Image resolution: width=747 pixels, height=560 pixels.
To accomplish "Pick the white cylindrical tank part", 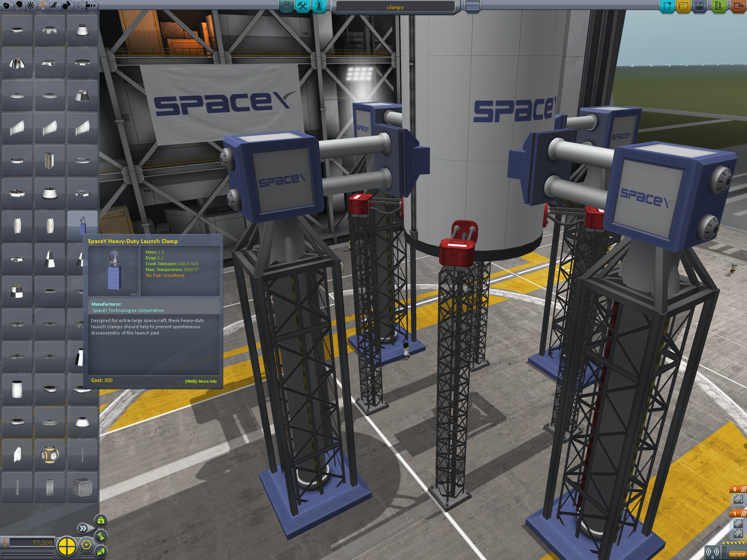I will tap(17, 389).
